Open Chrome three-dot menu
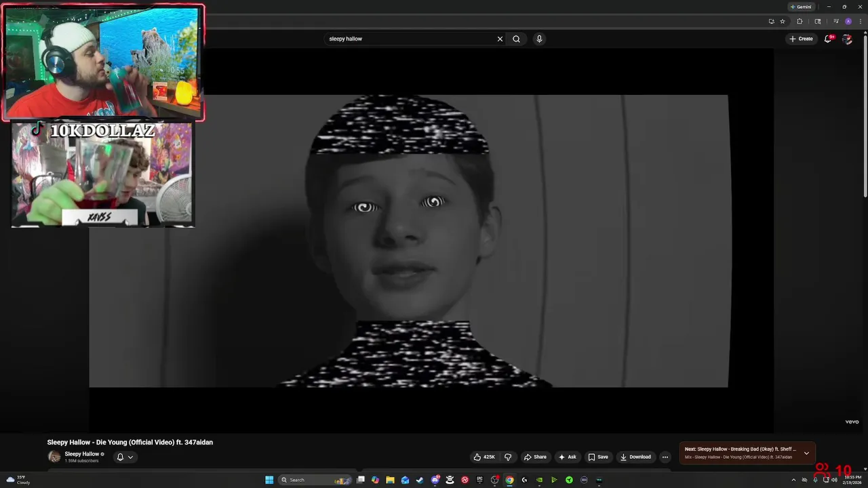Image resolution: width=868 pixels, height=488 pixels. click(861, 21)
